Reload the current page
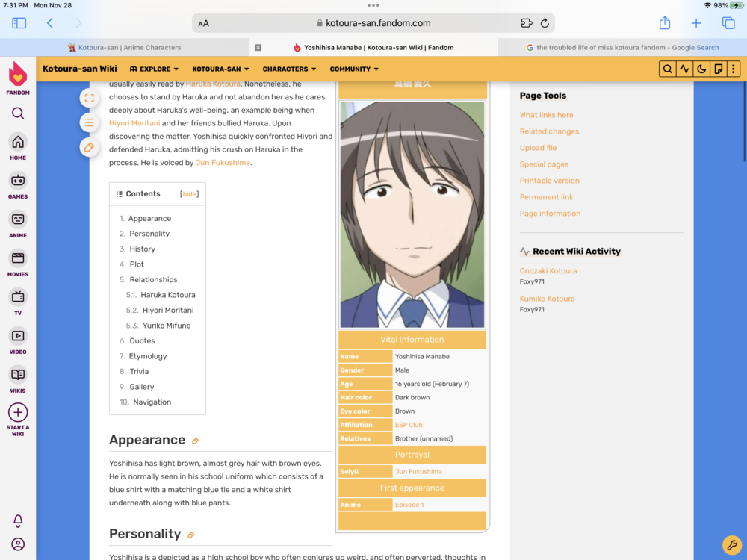 tap(545, 23)
